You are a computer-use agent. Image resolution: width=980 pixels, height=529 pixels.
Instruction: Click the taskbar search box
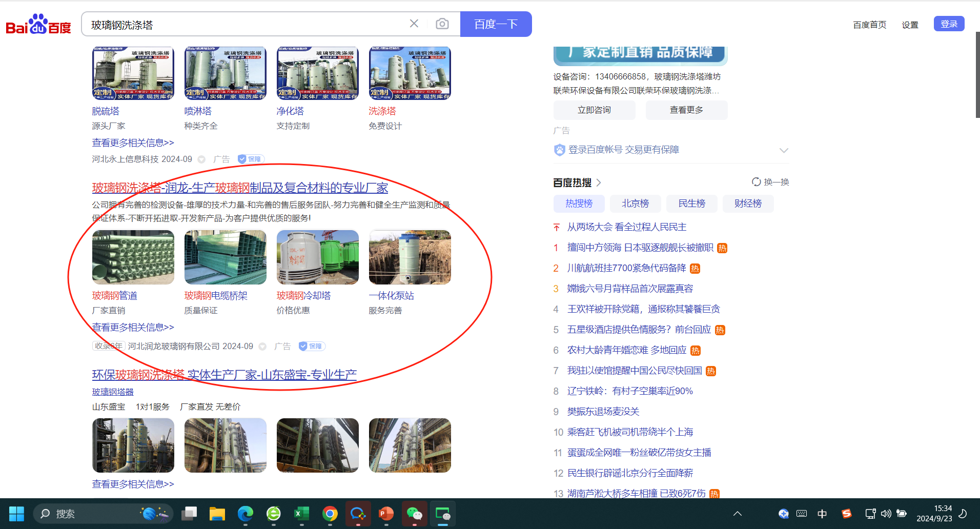103,514
